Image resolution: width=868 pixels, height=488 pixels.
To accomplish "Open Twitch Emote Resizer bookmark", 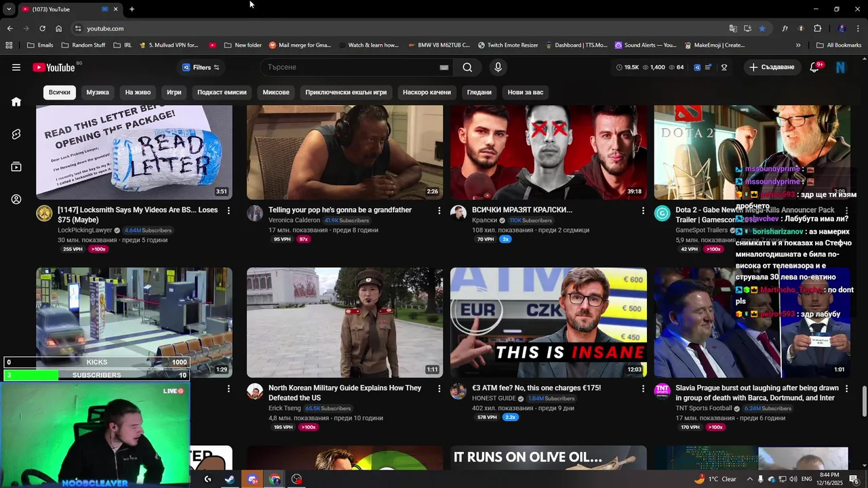I will coord(508,45).
